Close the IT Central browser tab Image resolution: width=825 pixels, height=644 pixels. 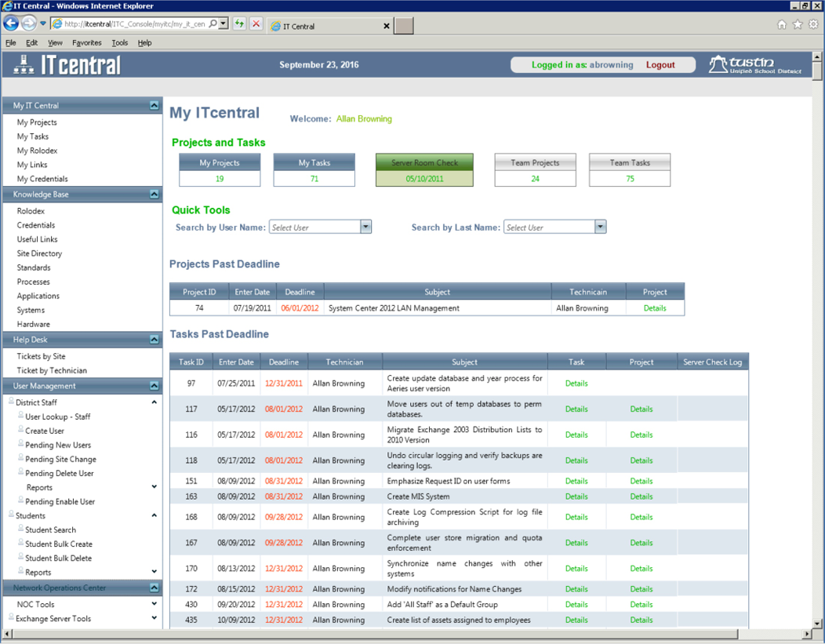[386, 26]
